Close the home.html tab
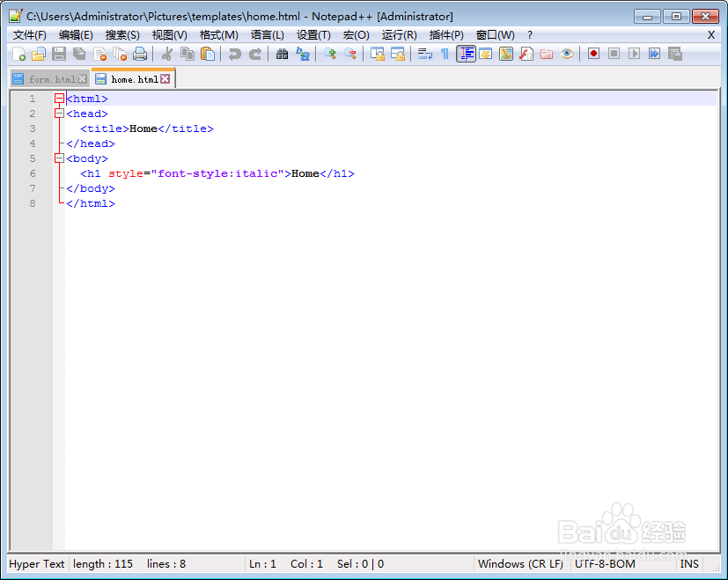Screen dimensions: 728x580 point(165,79)
